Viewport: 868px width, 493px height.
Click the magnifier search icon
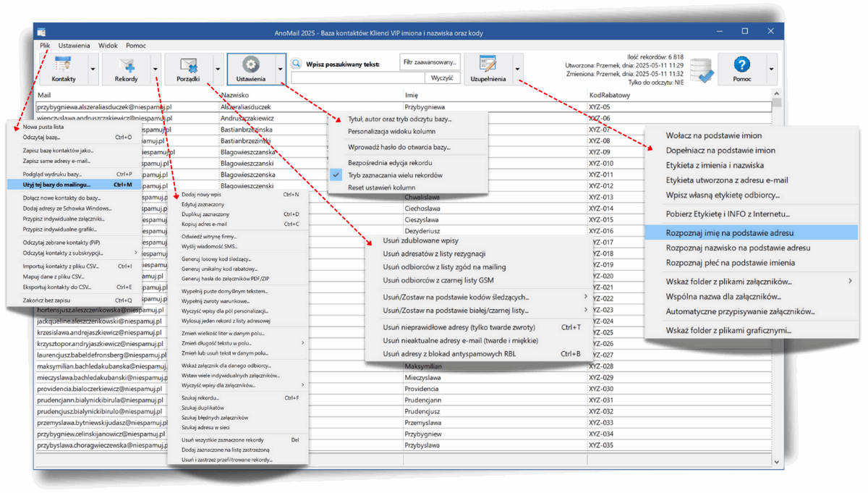[x=297, y=64]
